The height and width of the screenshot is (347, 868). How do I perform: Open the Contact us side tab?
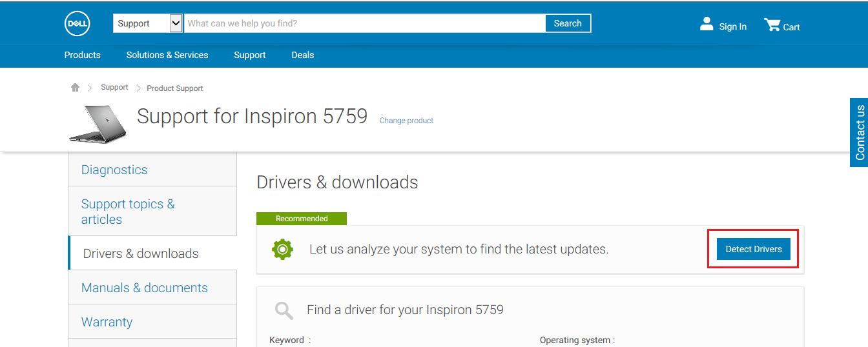click(859, 132)
